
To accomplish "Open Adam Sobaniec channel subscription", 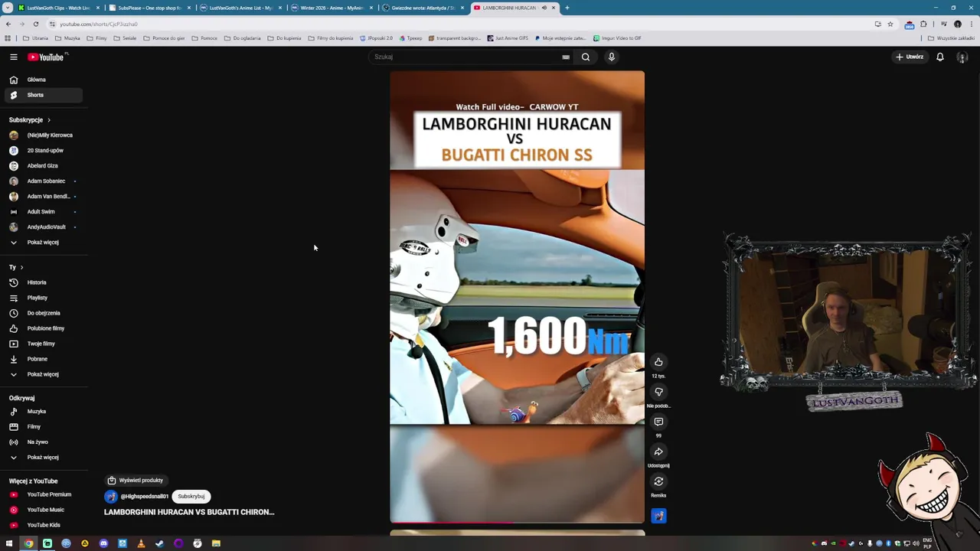I will coord(42,181).
